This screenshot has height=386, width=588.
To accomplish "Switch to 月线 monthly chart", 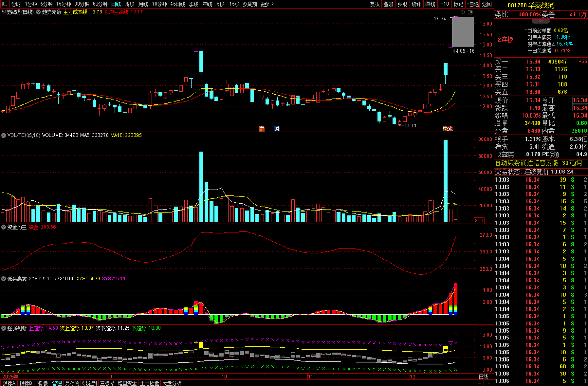I will click(143, 4).
